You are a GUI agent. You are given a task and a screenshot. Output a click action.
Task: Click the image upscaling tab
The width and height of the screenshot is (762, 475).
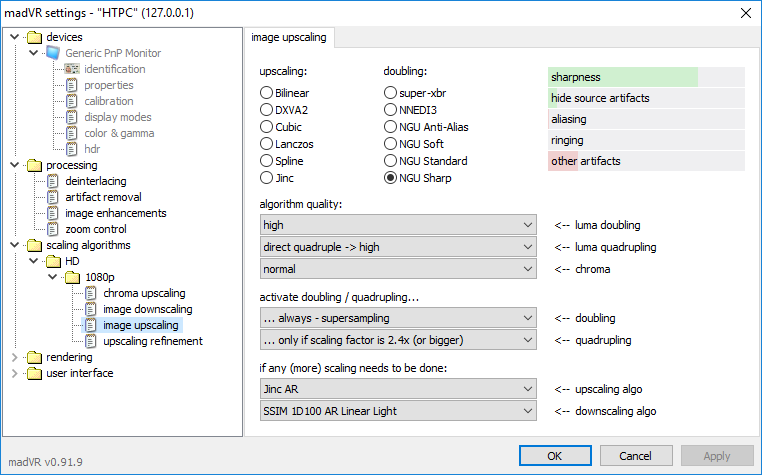(x=289, y=37)
